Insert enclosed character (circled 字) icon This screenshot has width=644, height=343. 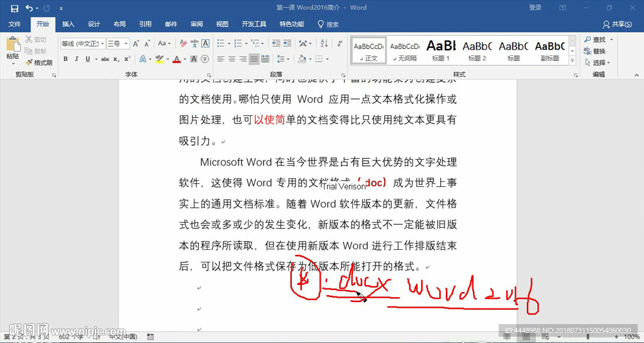pyautogui.click(x=205, y=59)
